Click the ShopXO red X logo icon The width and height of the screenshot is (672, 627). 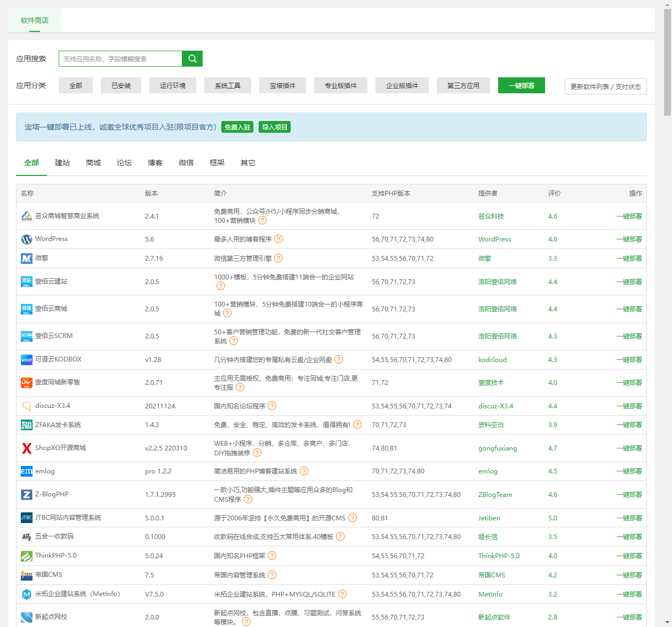click(x=27, y=448)
